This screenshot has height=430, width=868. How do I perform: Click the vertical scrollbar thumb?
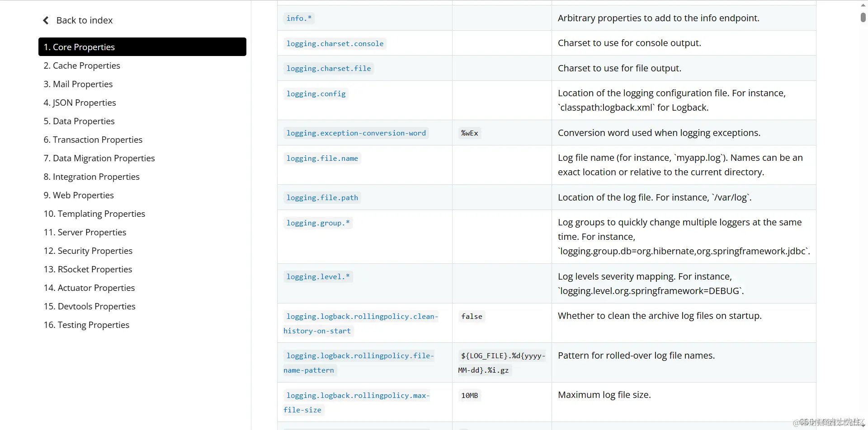863,17
